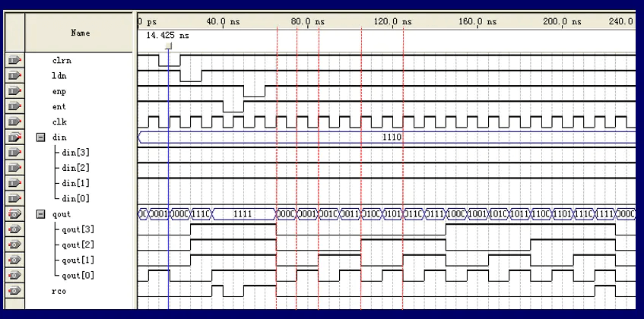Click the Name column header
Screen dimensions: 644x319
80,33
